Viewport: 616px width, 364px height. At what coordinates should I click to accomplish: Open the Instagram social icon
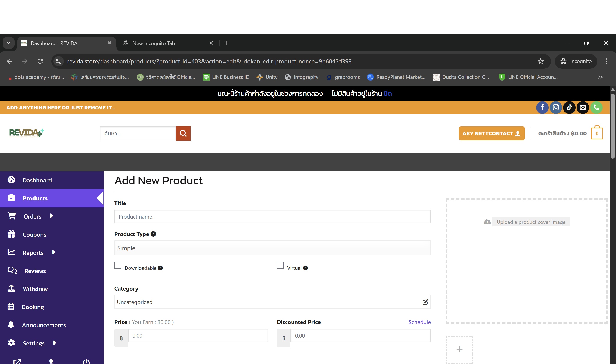[x=556, y=107]
